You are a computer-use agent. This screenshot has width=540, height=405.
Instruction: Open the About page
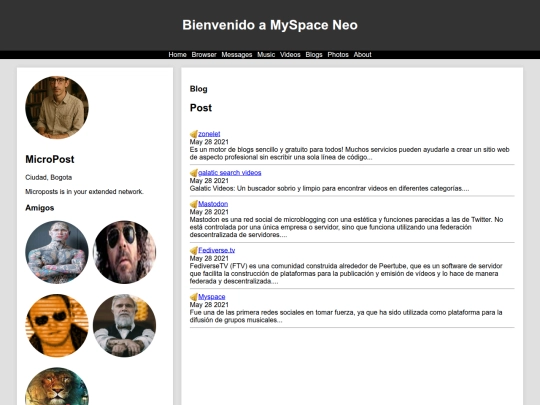pos(362,55)
